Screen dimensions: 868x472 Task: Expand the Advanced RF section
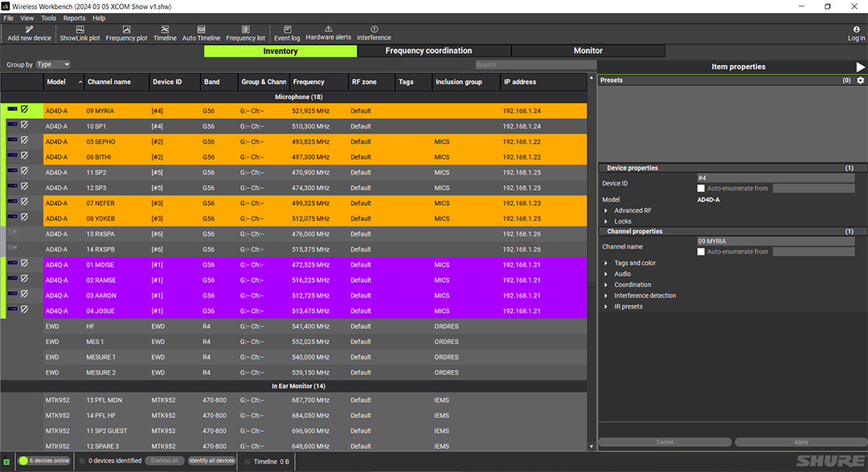point(606,211)
